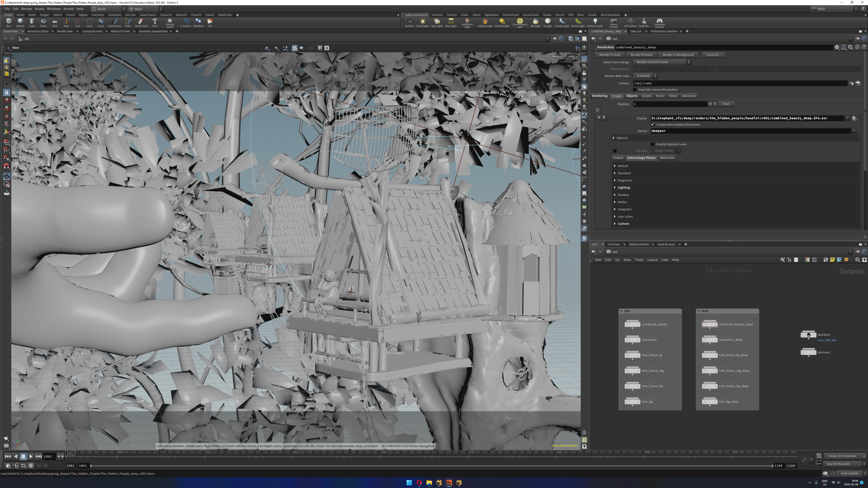The width and height of the screenshot is (868, 488).
Task: Switch to the Images tab
Action: [617, 96]
